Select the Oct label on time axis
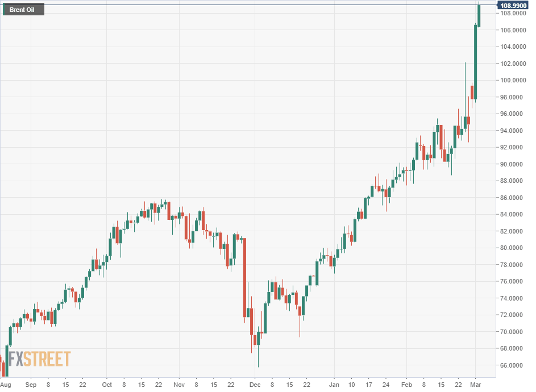 coord(107,384)
